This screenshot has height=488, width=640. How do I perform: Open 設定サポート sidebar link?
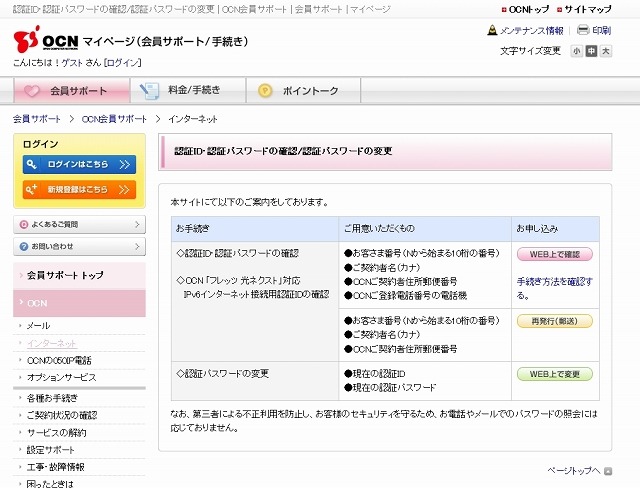51,450
